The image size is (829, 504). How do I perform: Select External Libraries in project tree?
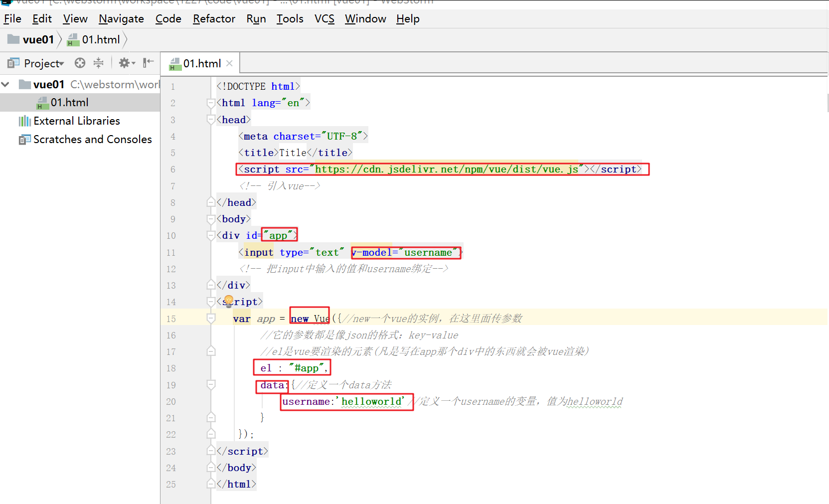77,121
